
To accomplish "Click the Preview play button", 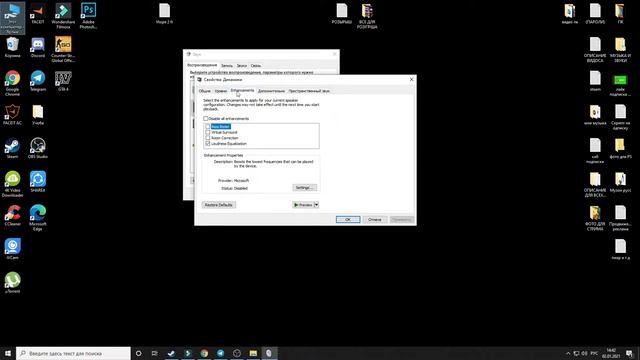I will 303,204.
